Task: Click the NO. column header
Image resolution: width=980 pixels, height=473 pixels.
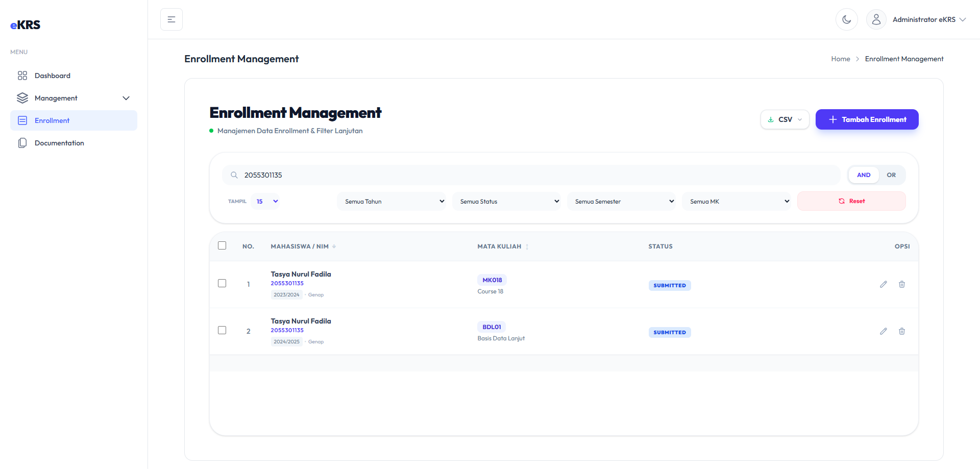Action: [248, 246]
